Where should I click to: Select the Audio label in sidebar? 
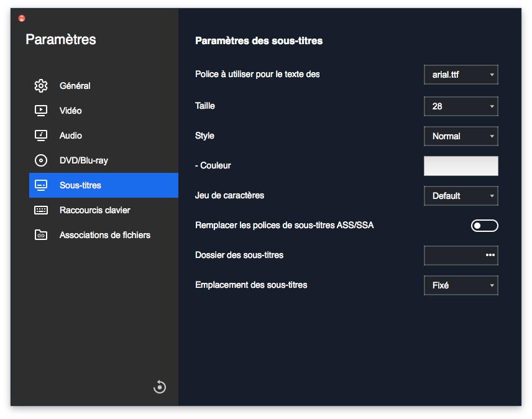[70, 136]
